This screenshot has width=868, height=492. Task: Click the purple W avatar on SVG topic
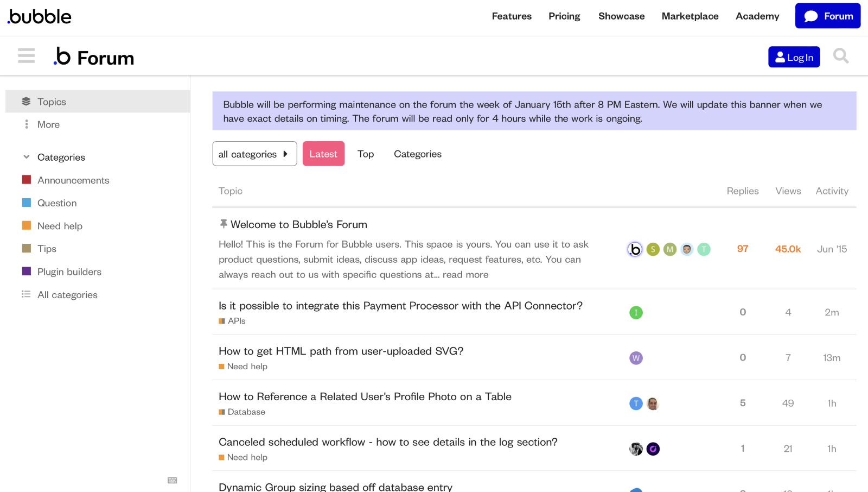point(636,358)
